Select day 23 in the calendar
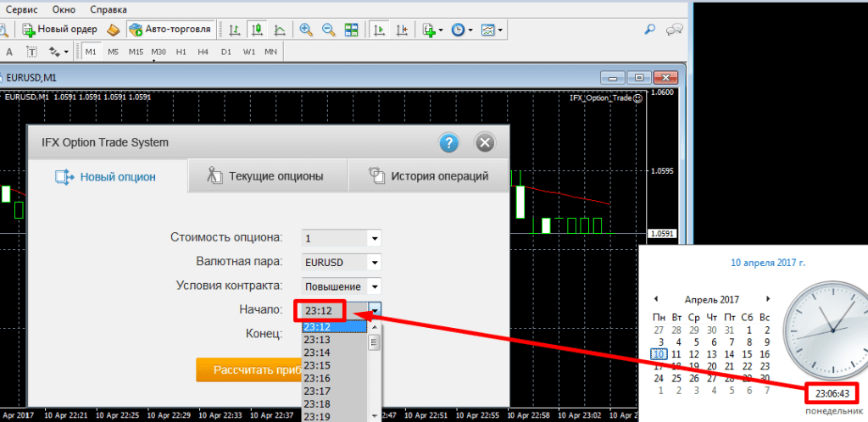 pyautogui.click(x=765, y=366)
